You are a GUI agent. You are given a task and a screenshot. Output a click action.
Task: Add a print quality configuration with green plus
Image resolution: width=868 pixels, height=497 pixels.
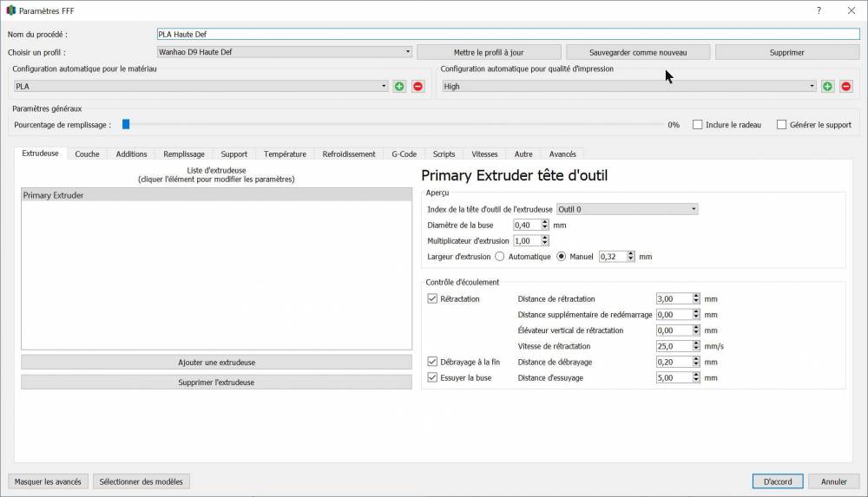827,87
